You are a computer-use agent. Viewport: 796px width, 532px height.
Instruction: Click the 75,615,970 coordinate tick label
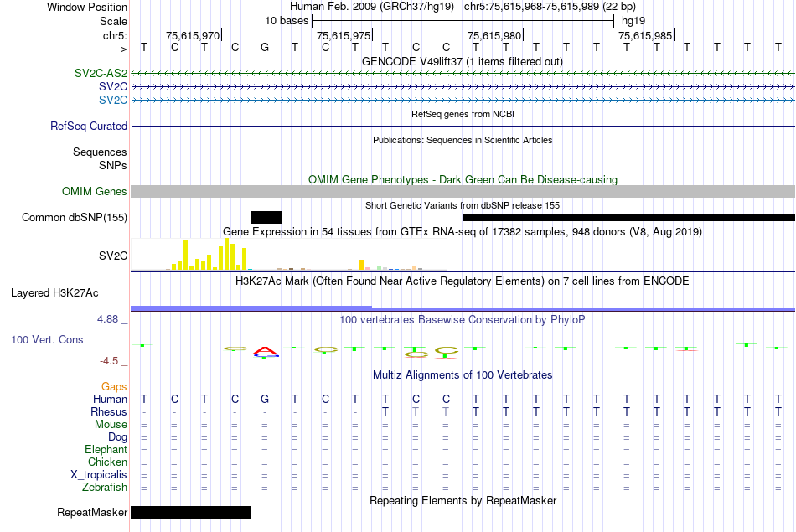[x=193, y=35]
